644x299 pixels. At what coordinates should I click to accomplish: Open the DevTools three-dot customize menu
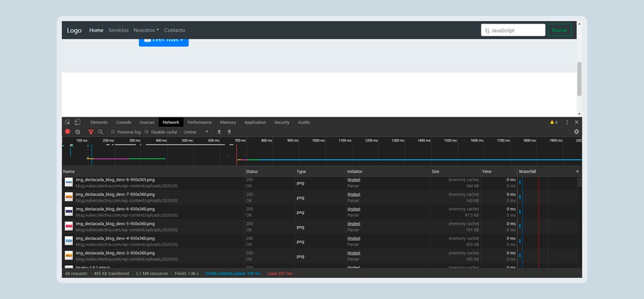(567, 122)
